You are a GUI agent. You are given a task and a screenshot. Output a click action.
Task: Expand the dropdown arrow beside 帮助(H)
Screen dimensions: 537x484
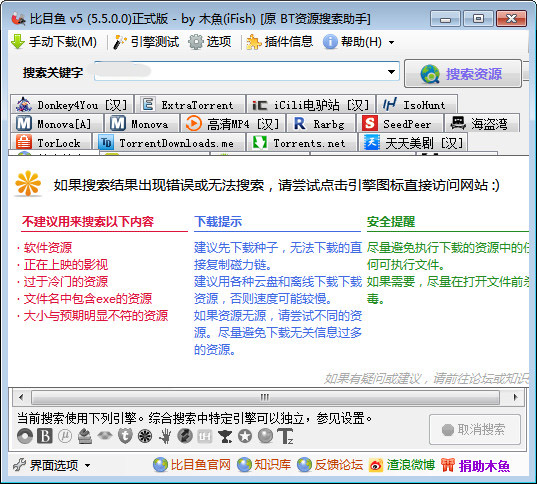[391, 43]
